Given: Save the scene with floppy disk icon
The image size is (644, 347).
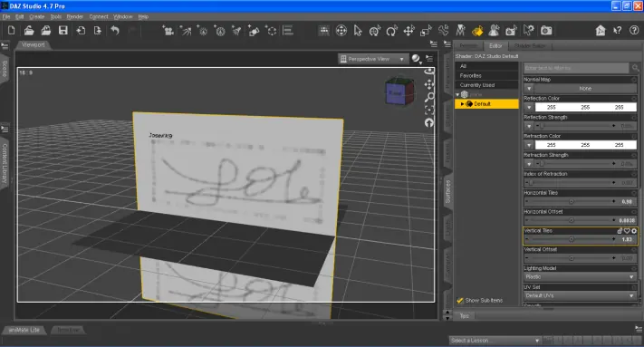Looking at the screenshot, I should point(62,31).
